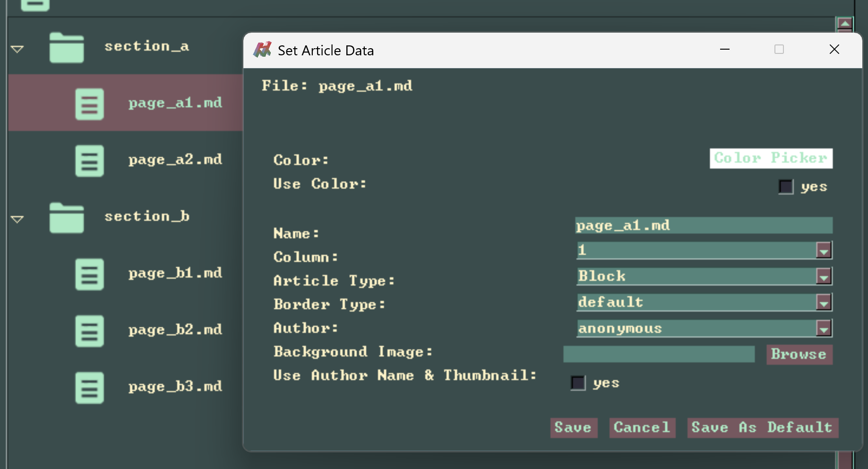Click the section_a folder icon
Image resolution: width=868 pixels, height=469 pixels.
(67, 47)
